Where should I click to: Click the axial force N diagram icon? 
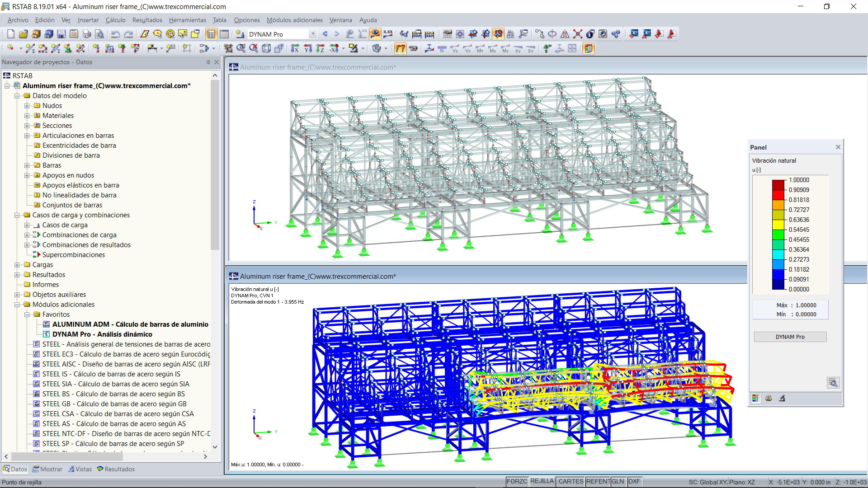pyautogui.click(x=442, y=48)
